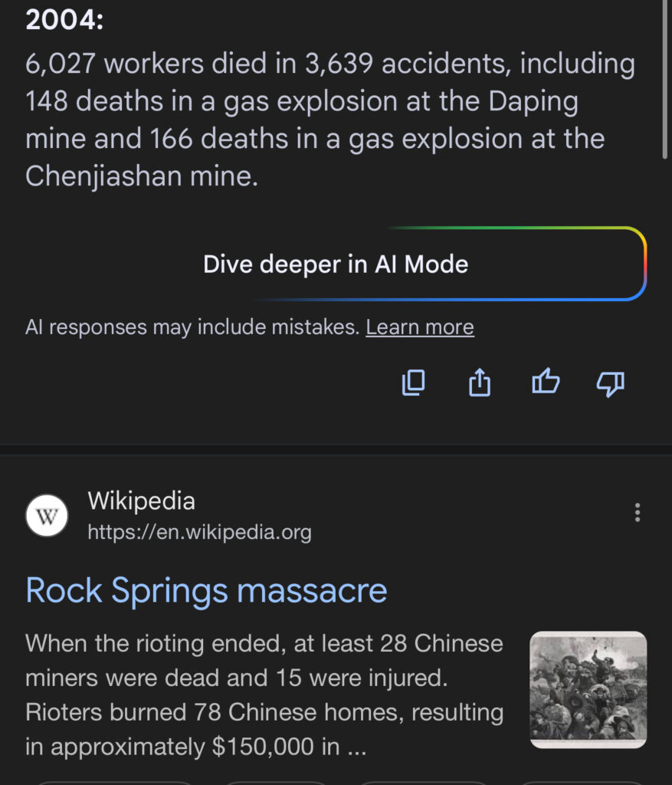Image resolution: width=672 pixels, height=785 pixels.
Task: Open the Wikipedia result three-dot menu
Action: point(637,513)
